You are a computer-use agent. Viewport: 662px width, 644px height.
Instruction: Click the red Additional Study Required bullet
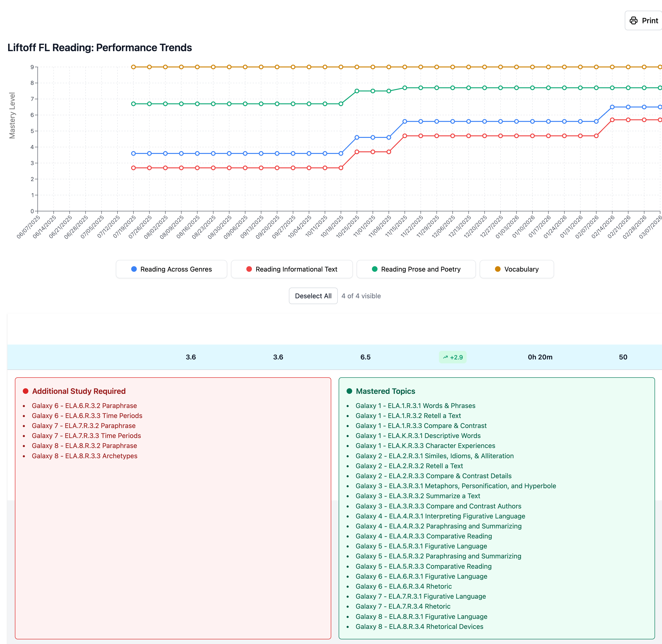pyautogui.click(x=25, y=391)
